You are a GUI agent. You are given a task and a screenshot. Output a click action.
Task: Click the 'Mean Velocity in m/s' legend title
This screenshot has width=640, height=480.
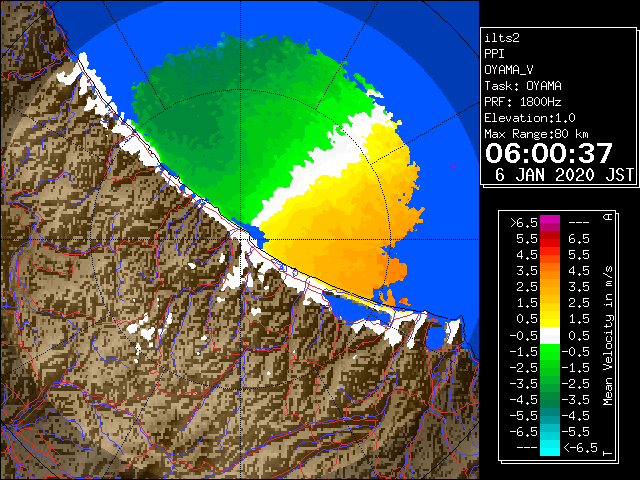coord(608,336)
